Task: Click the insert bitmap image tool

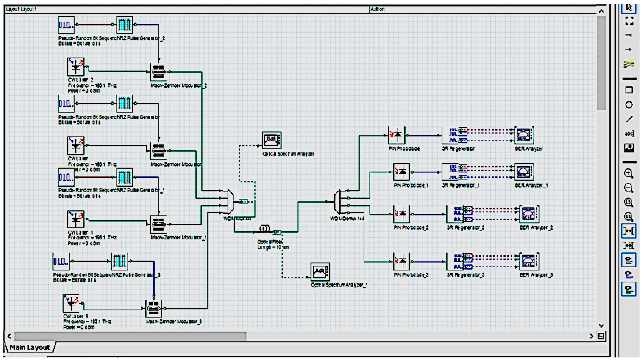Action: 629,148
